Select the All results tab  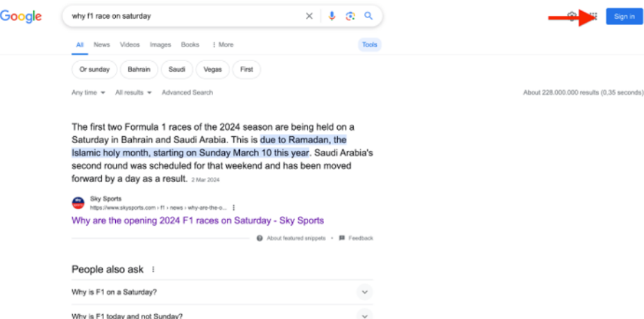point(80,44)
